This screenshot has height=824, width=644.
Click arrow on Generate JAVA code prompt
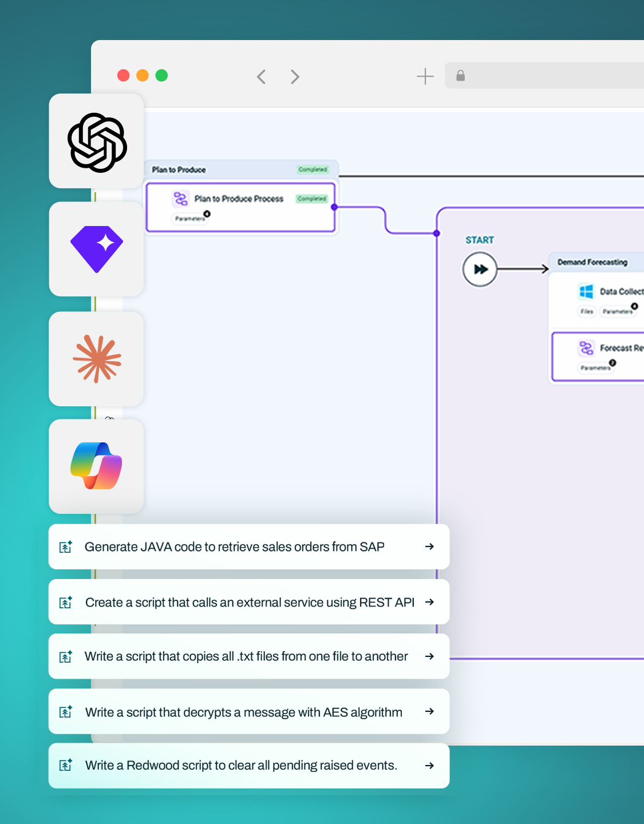(429, 546)
